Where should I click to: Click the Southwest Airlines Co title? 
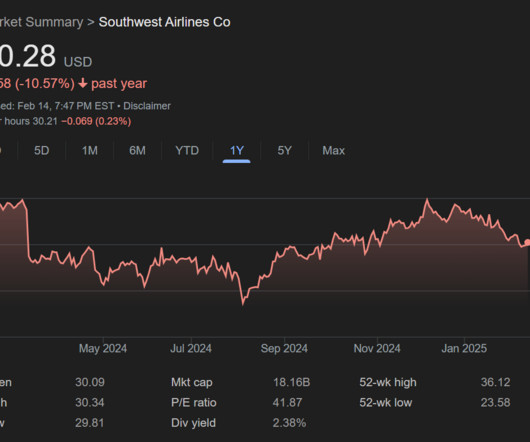click(164, 22)
